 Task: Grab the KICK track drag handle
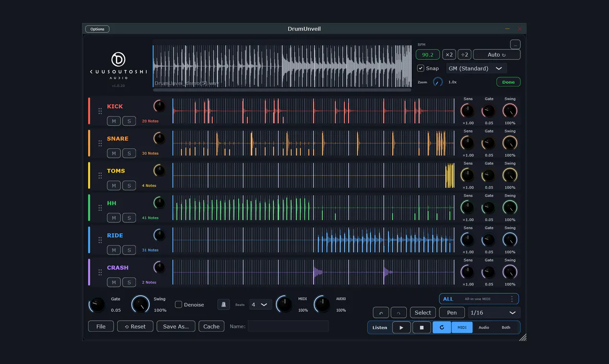(x=100, y=111)
